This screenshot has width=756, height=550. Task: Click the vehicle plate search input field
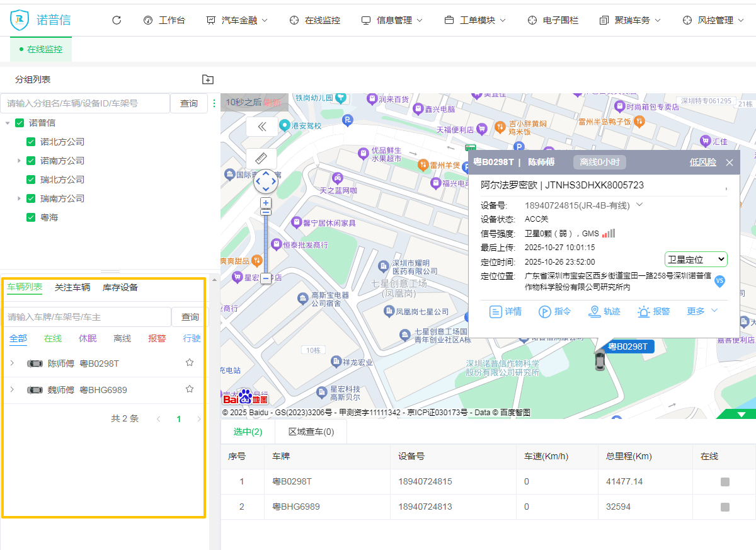[87, 317]
